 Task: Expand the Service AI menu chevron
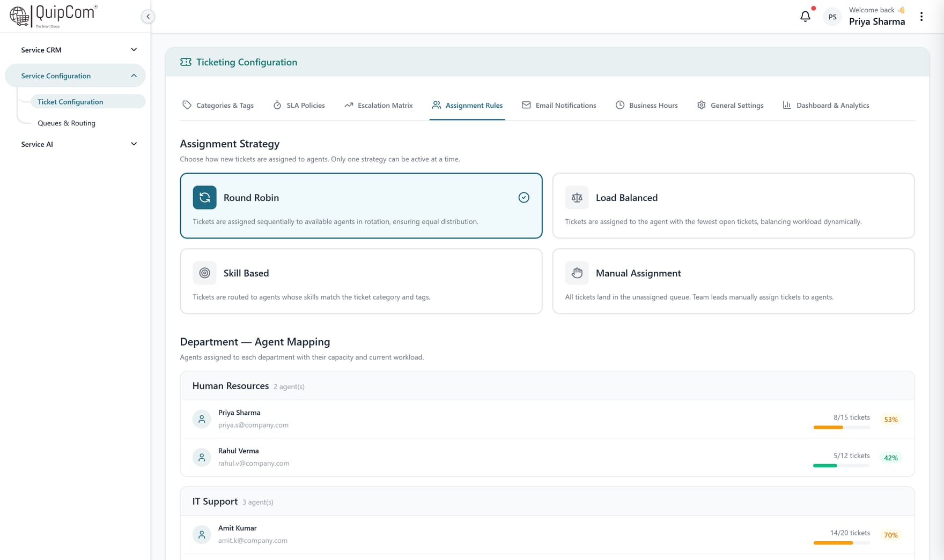click(134, 144)
